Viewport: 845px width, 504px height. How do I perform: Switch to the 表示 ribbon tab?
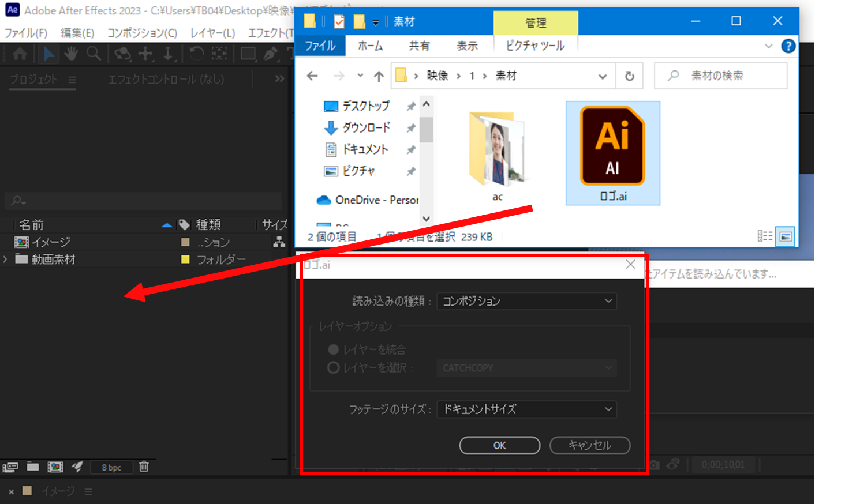click(x=468, y=46)
